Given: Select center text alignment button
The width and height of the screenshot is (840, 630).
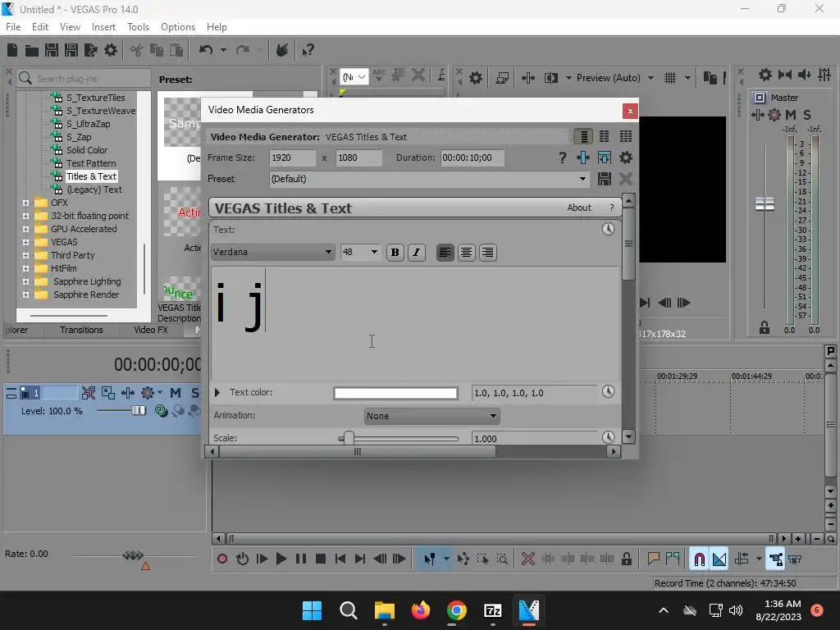Looking at the screenshot, I should click(466, 253).
